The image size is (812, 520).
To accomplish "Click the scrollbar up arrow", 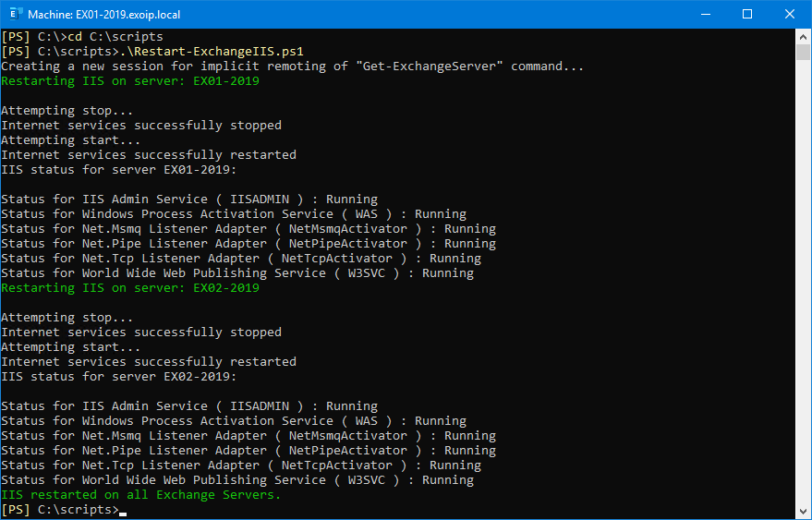I will (x=803, y=37).
